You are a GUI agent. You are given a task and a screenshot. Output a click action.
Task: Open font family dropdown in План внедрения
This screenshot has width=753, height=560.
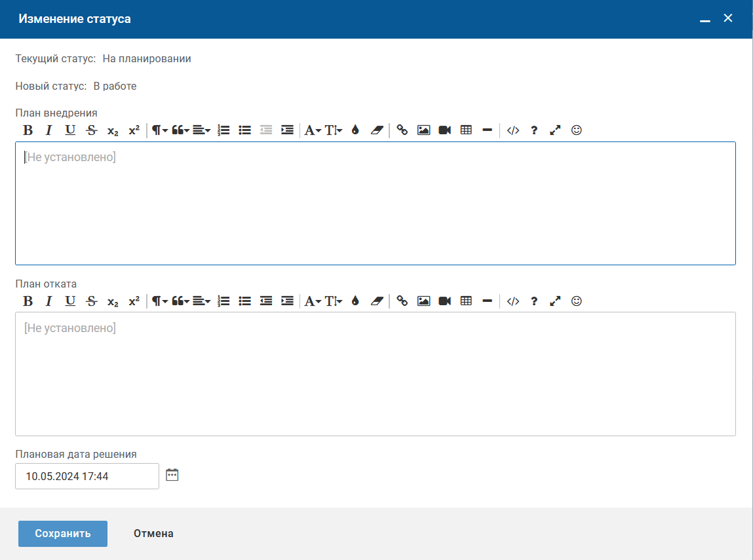coord(313,130)
